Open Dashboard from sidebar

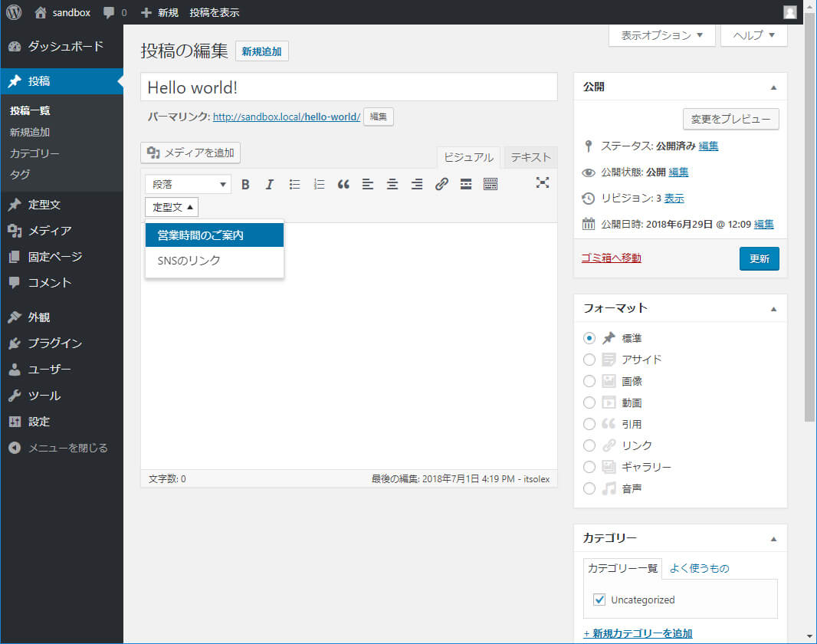[x=61, y=46]
